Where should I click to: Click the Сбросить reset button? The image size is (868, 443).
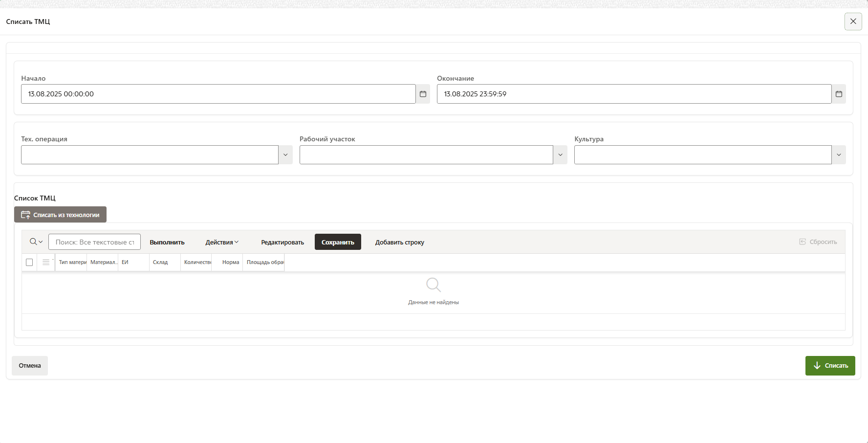(818, 242)
